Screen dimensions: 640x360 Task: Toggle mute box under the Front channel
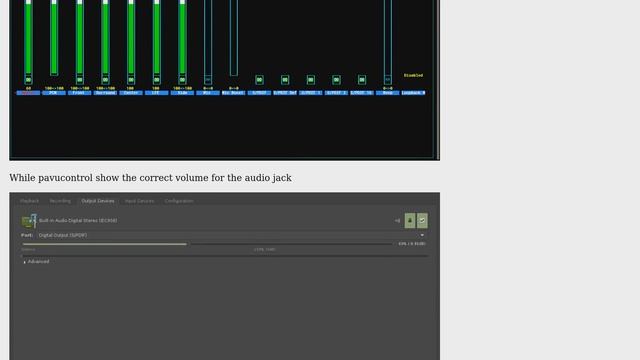pos(80,80)
